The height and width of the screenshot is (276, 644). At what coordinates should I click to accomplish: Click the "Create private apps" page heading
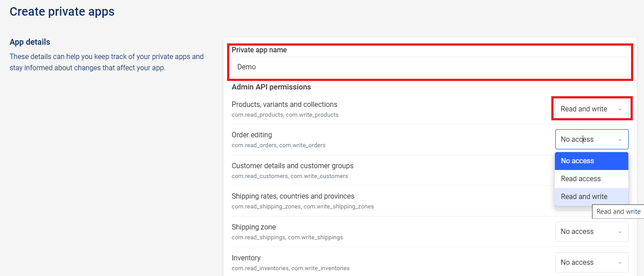pos(62,12)
